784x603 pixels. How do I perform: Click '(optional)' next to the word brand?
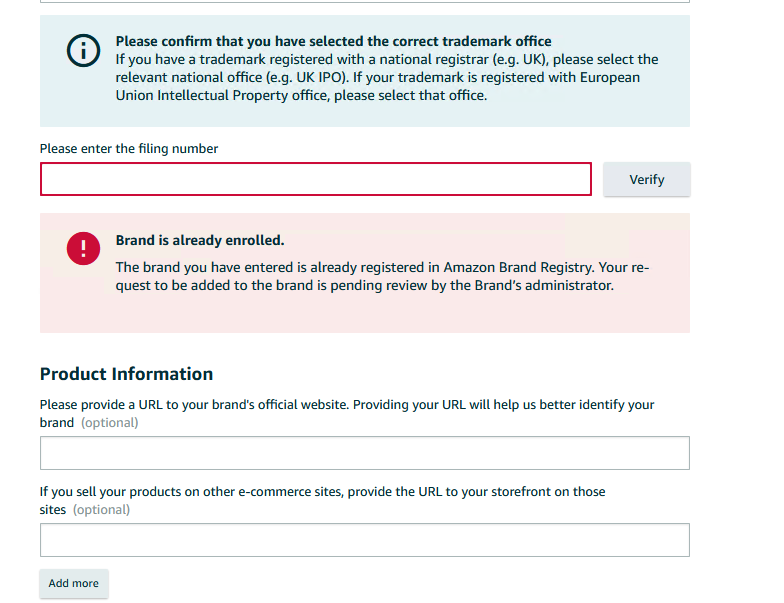110,422
